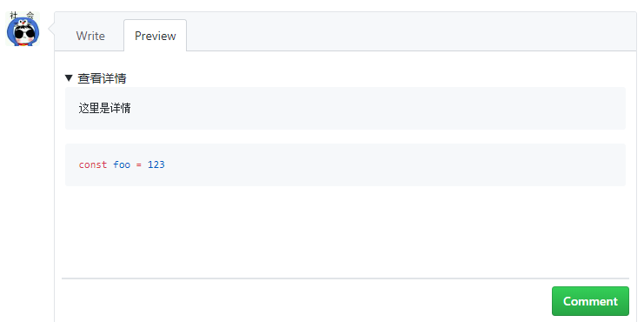
Task: Click the horizontal divider above Comment
Action: [345, 278]
